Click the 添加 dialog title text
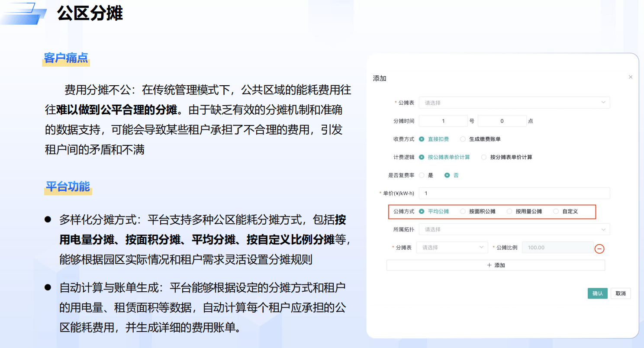Screen dimensions: 644x348 coord(380,78)
